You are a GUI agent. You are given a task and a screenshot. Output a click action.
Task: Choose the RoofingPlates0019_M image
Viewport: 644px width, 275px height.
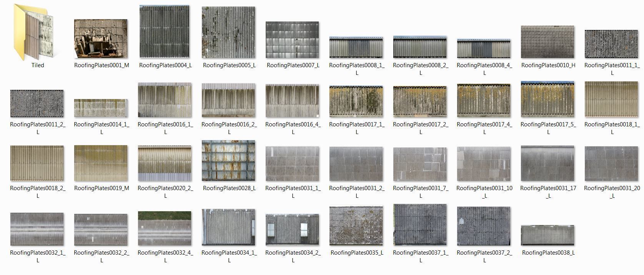pos(101,163)
